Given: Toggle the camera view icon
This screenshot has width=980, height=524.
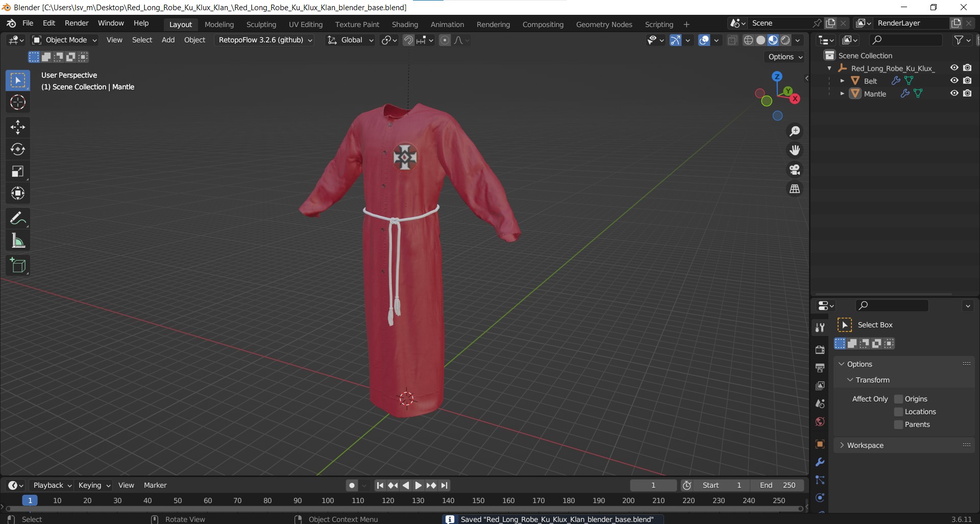Looking at the screenshot, I should (795, 170).
